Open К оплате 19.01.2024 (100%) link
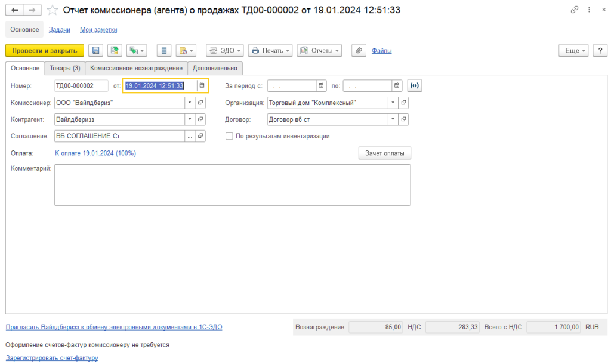Screen dimensions: 611x364 click(95, 153)
